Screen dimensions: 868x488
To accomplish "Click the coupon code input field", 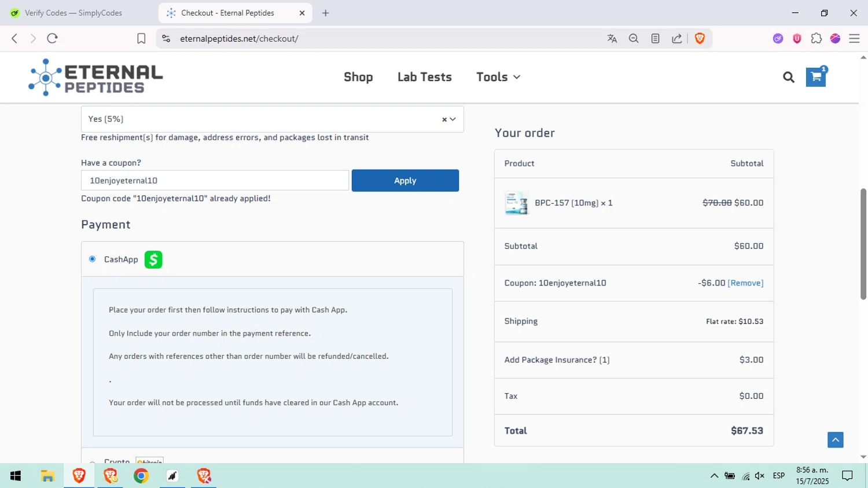I will click(215, 181).
